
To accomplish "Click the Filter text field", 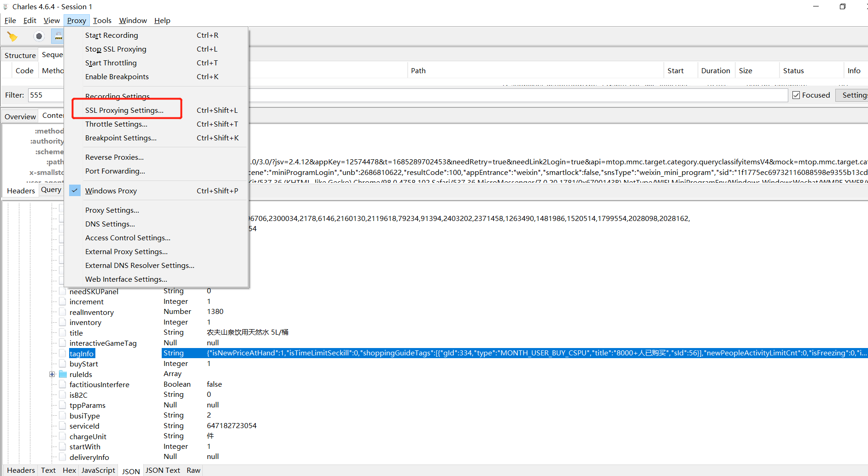I will tap(46, 95).
